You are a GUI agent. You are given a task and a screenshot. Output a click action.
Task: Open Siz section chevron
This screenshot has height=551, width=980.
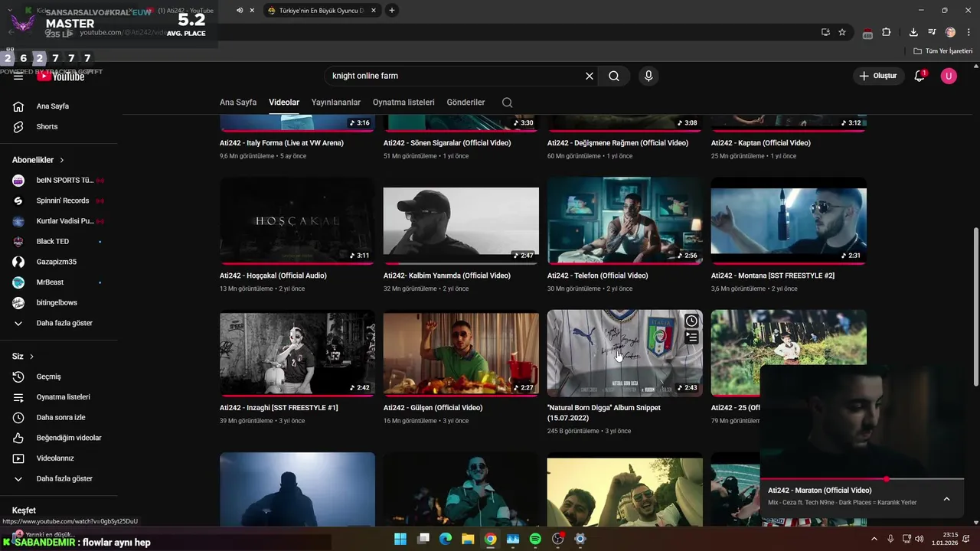tap(32, 357)
